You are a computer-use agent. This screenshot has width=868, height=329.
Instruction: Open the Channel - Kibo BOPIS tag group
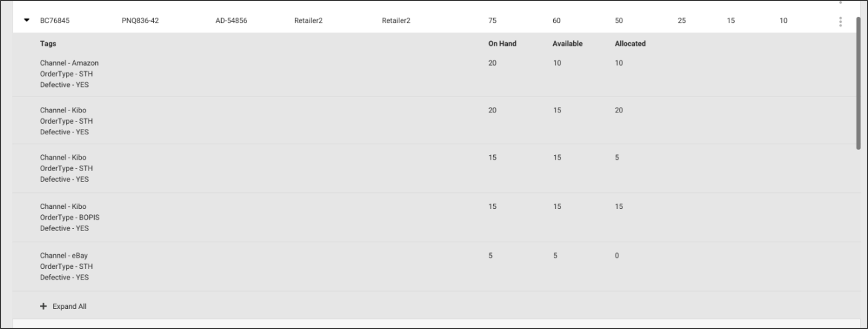pyautogui.click(x=63, y=206)
